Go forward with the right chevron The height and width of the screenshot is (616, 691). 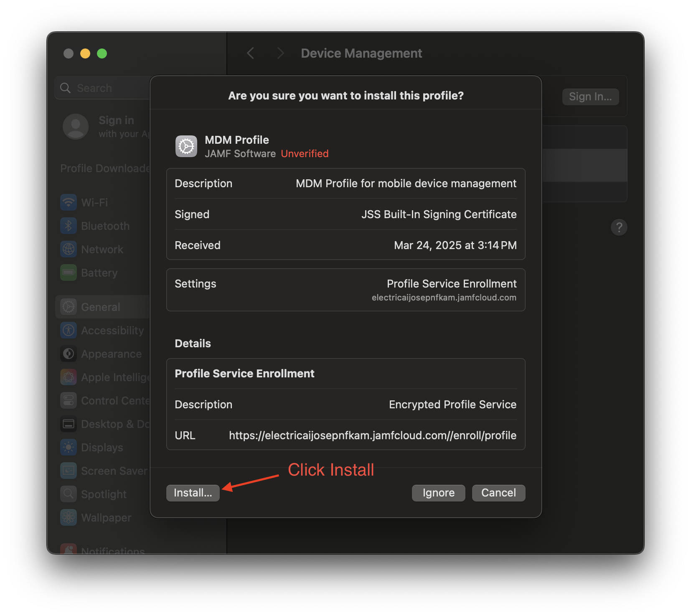280,53
